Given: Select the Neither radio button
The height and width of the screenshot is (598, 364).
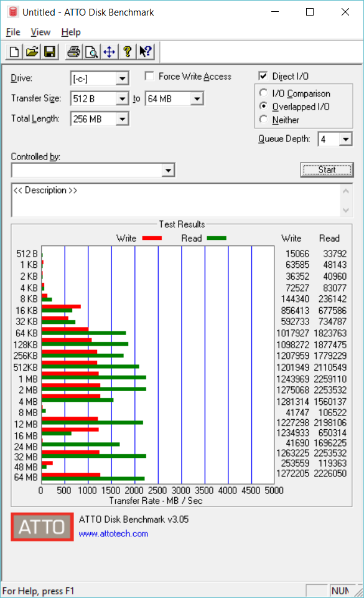Looking at the screenshot, I should (x=263, y=120).
